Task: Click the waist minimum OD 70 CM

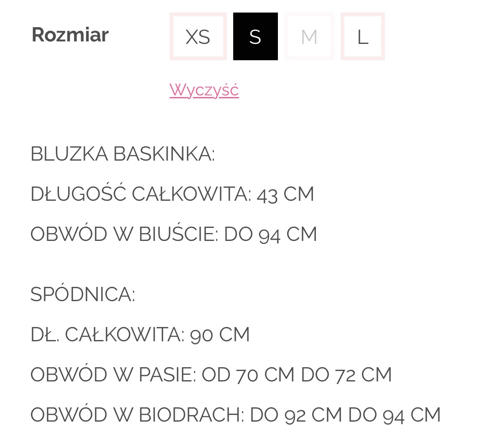Action: coord(248,375)
